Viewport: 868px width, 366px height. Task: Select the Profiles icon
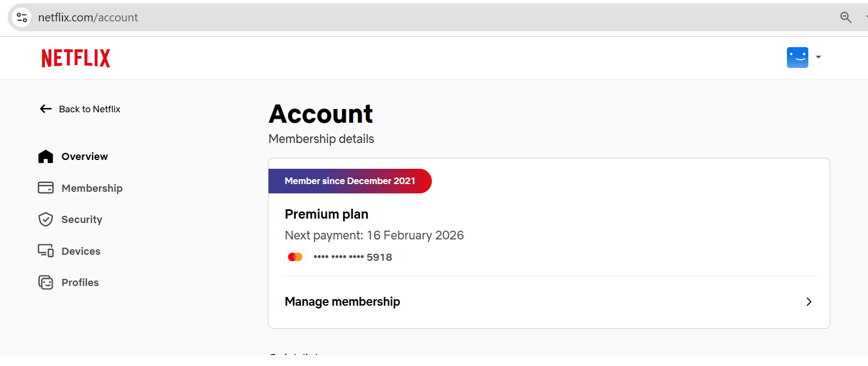pyautogui.click(x=45, y=282)
